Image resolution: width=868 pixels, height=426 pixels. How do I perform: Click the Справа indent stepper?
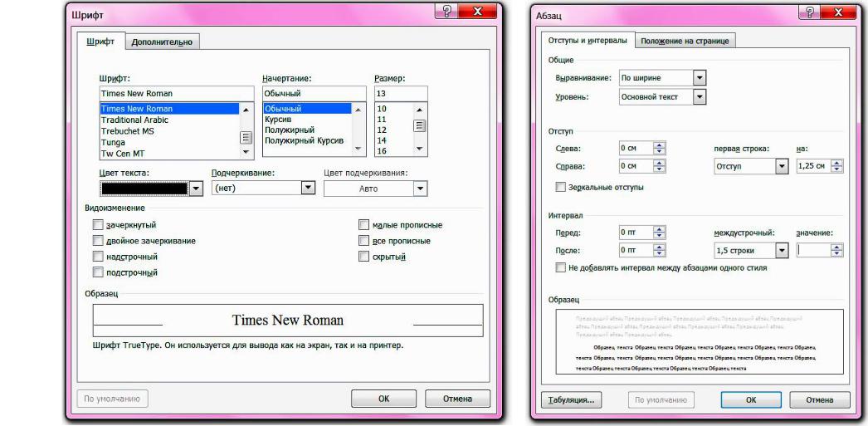[659, 166]
